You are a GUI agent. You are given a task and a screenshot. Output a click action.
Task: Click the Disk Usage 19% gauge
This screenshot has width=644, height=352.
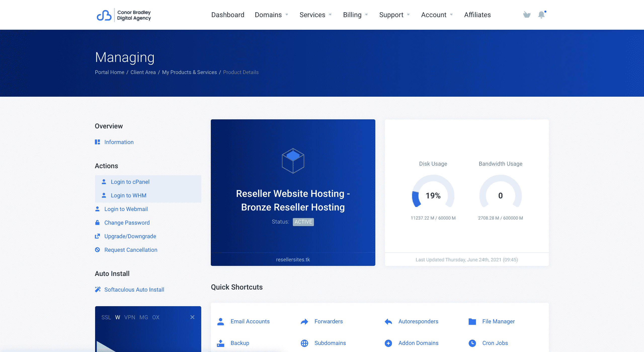tap(433, 191)
